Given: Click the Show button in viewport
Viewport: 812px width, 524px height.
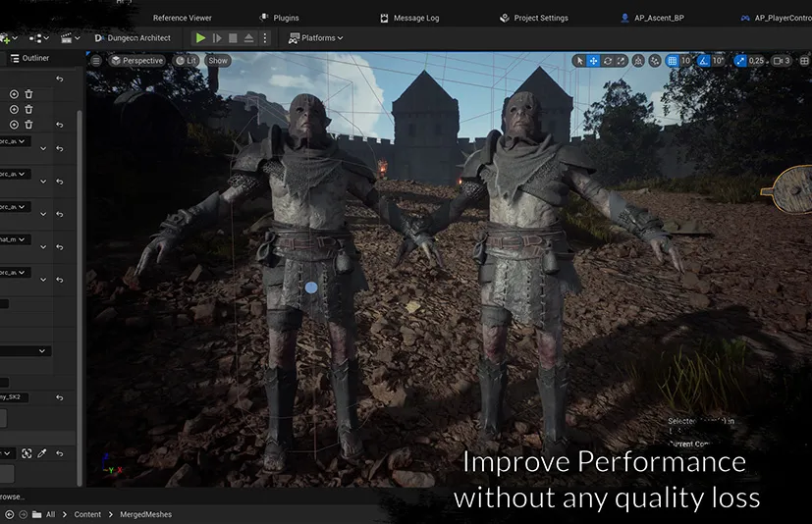Looking at the screenshot, I should click(x=218, y=61).
